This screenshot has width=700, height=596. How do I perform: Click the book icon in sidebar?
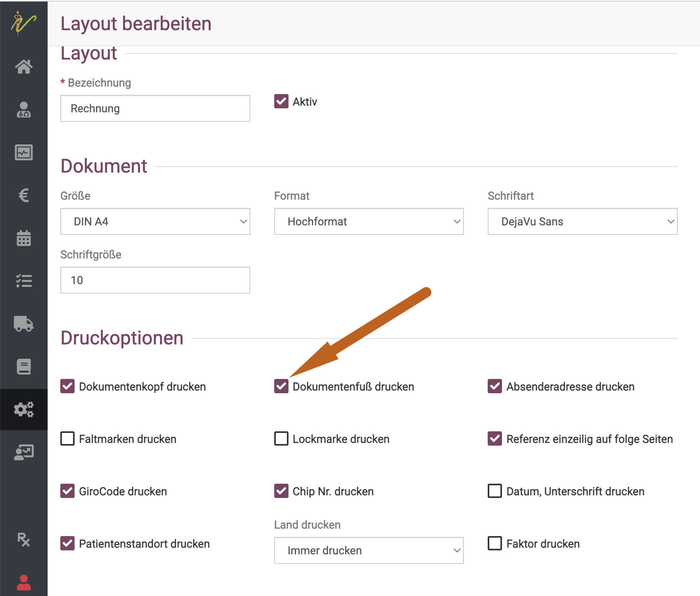(x=24, y=367)
